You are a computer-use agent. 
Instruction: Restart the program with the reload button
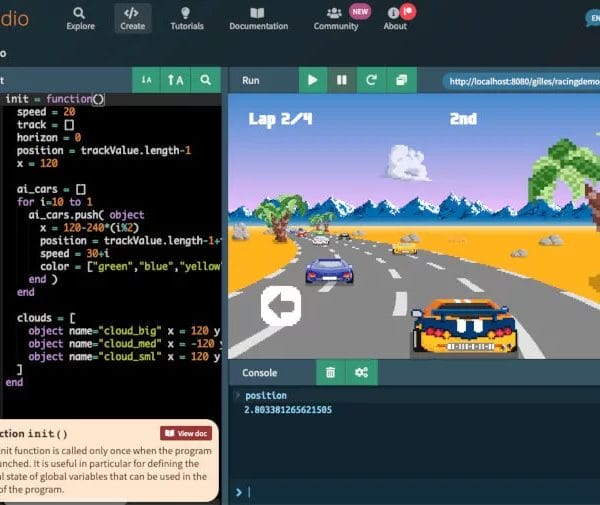pos(371,80)
